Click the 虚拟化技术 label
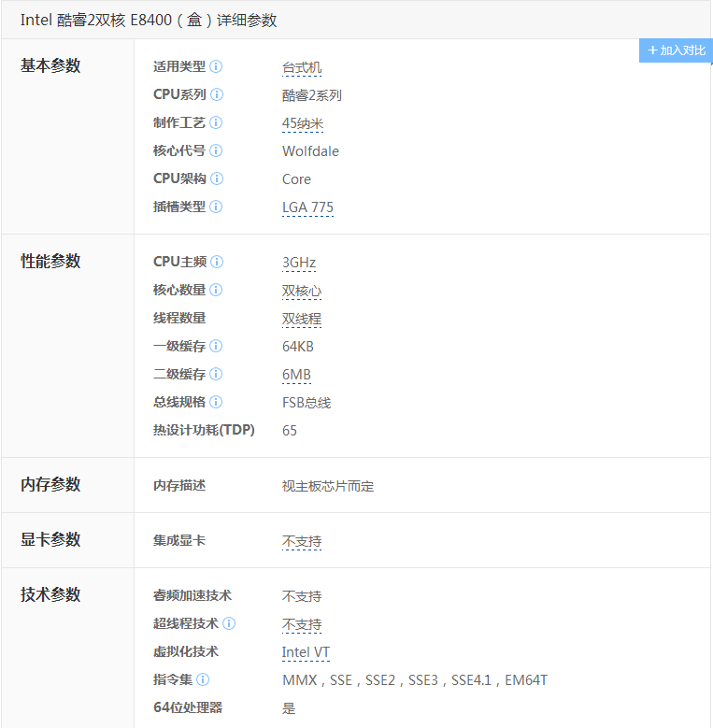This screenshot has height=728, width=713. point(186,651)
